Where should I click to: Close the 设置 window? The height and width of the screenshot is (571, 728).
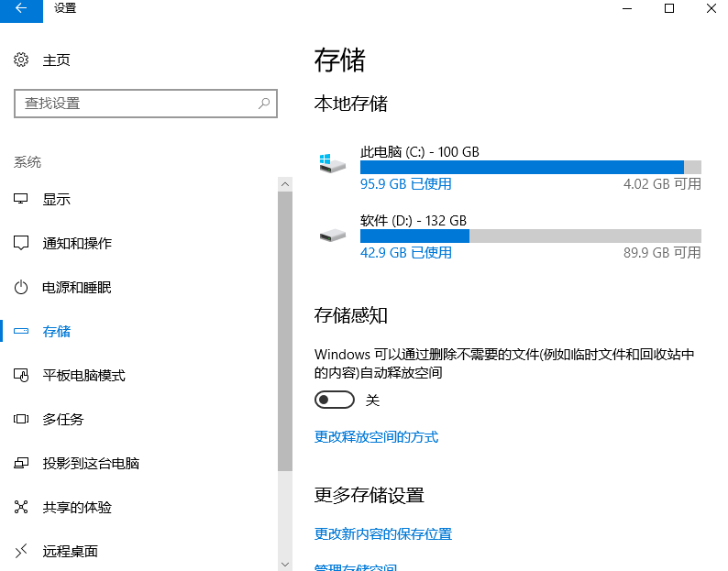(711, 9)
